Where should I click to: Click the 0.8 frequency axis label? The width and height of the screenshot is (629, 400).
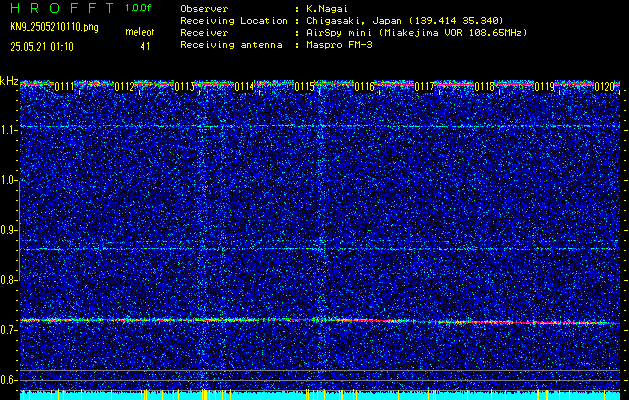[x=8, y=280]
